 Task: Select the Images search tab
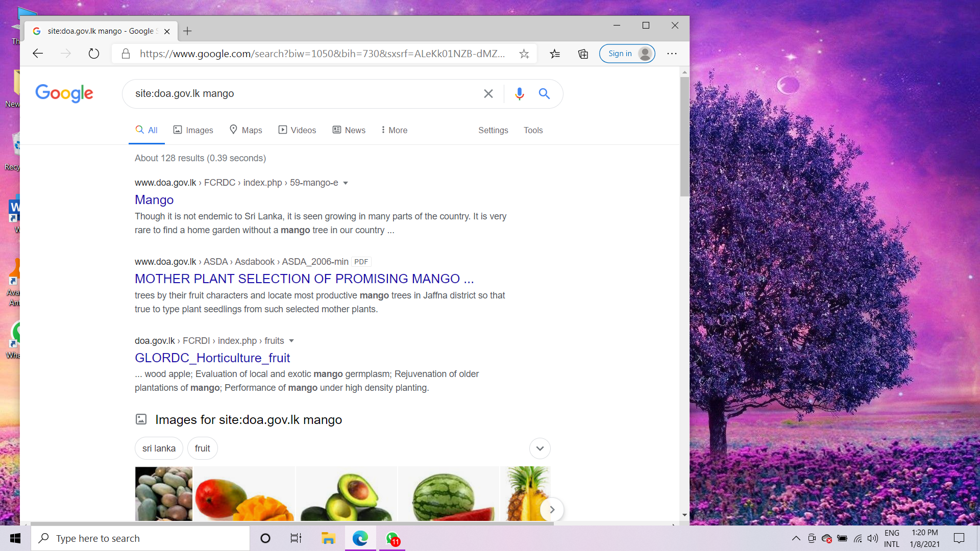pyautogui.click(x=192, y=130)
